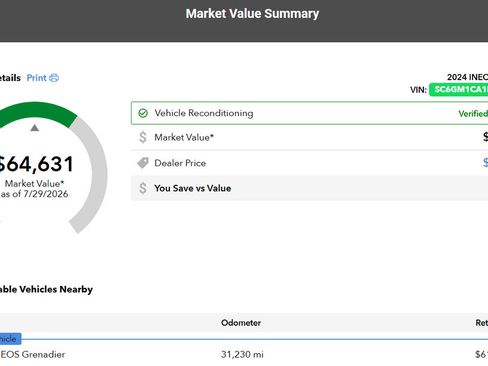Click the as of 7/29/2026 date text
Screen dimensions: 488x366
click(x=34, y=194)
